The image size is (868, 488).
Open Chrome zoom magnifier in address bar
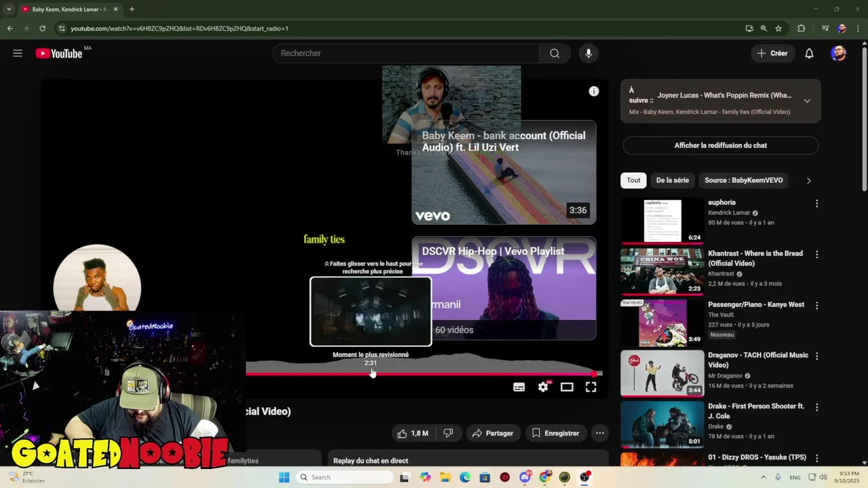click(x=764, y=28)
